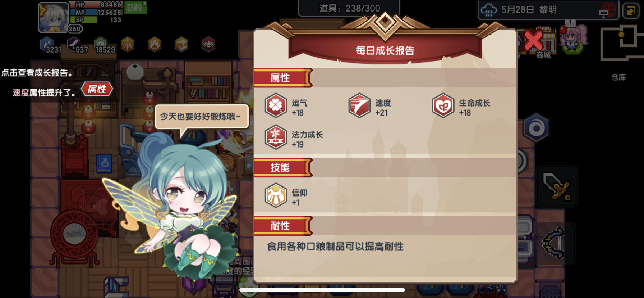
Task: Tap the red 属性 tag button
Action: pos(97,89)
